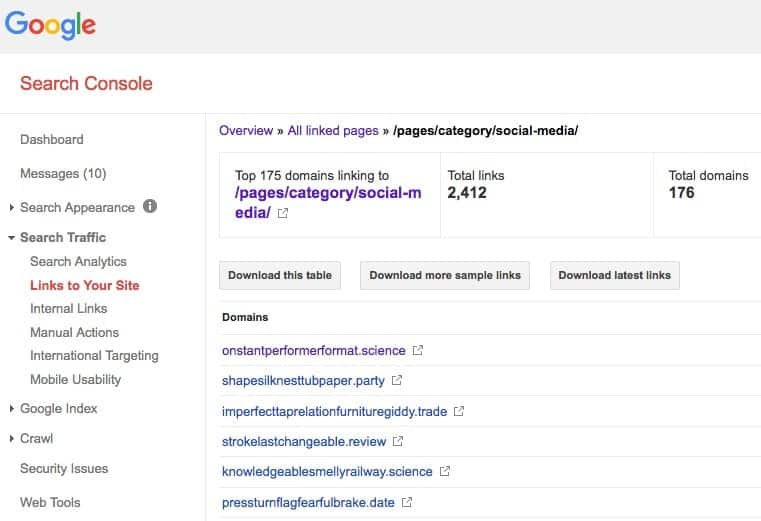Click Download more sample links button
The width and height of the screenshot is (761, 521).
(x=445, y=275)
